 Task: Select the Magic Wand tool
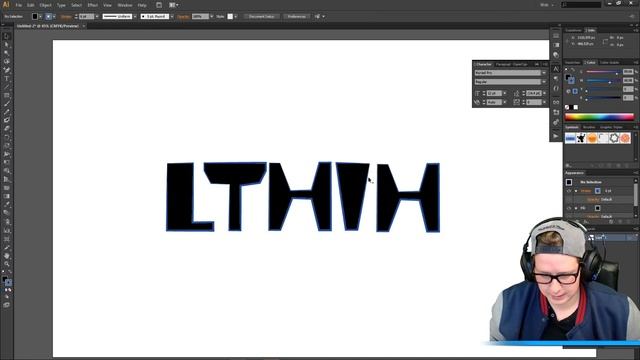pyautogui.click(x=7, y=53)
